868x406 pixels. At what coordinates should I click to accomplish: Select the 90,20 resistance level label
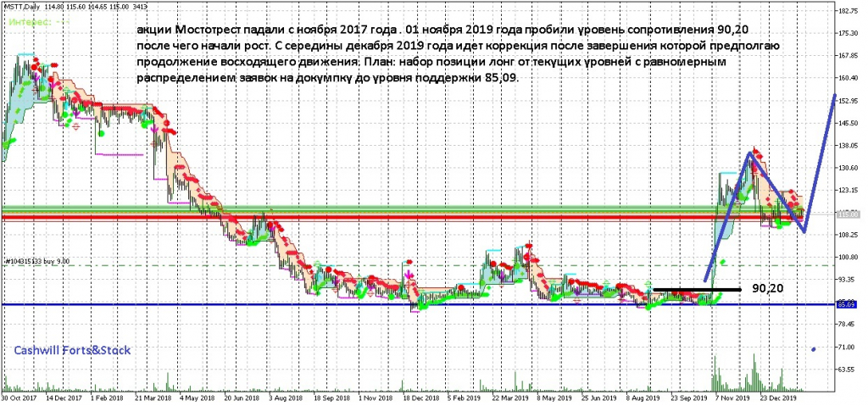tap(769, 289)
